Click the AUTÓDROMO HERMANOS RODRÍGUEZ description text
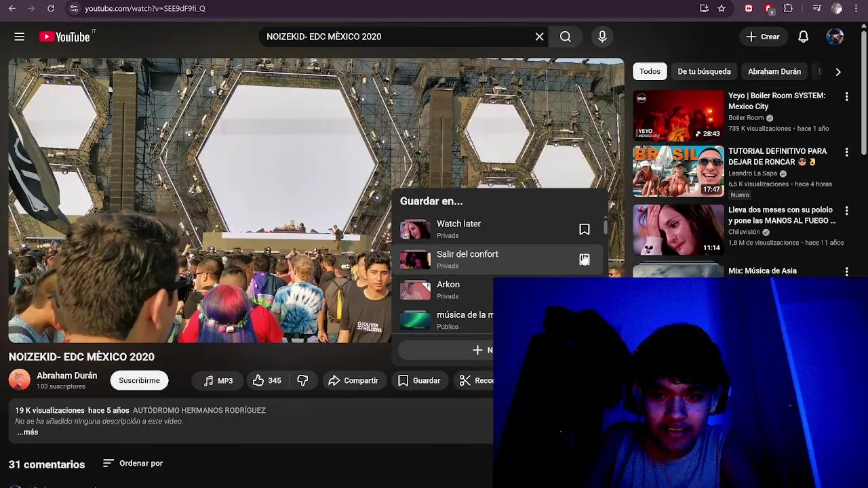Screen dimensions: 868x488 (x=199, y=410)
